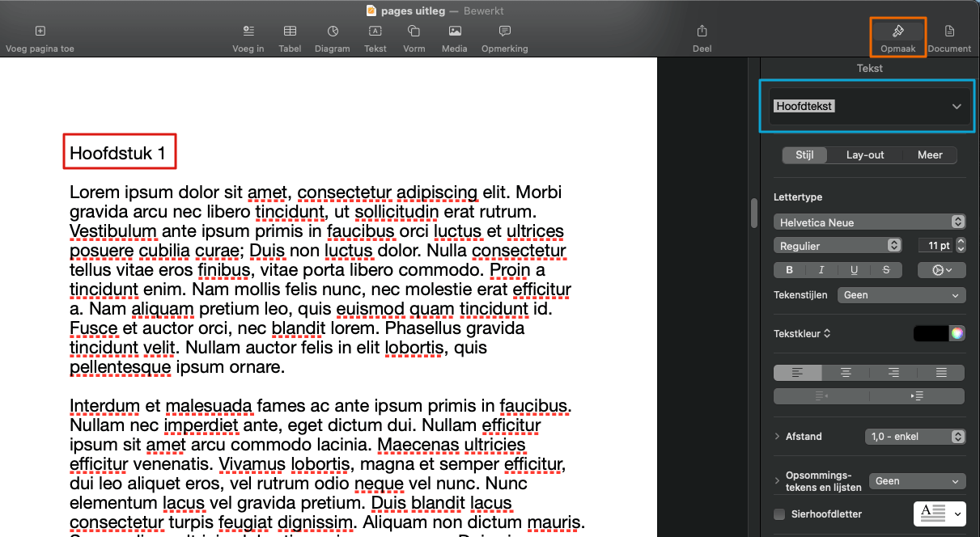The image size is (980, 537).
Task: Apply bold with the B button
Action: tap(790, 270)
